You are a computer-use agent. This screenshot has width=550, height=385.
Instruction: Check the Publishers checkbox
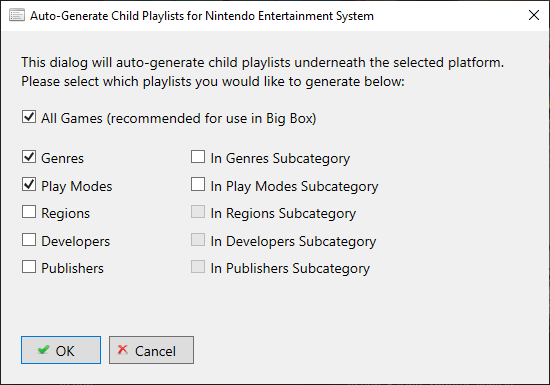(x=29, y=267)
